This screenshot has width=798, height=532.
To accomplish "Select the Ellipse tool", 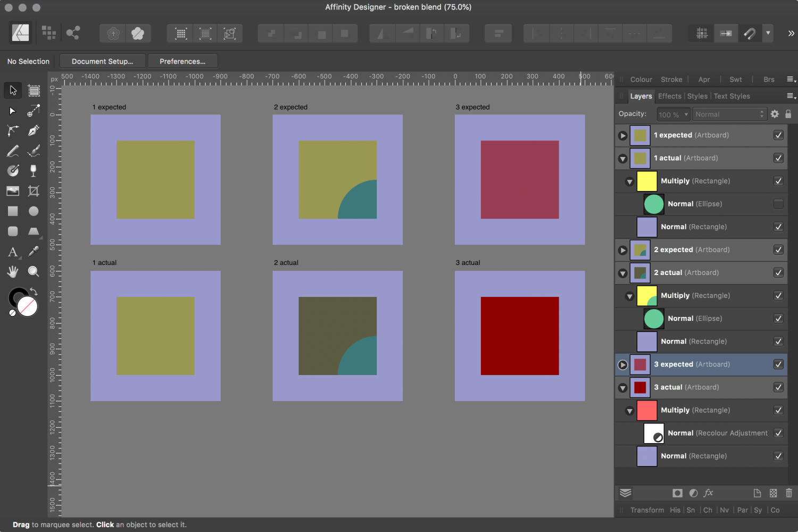I will 33,211.
